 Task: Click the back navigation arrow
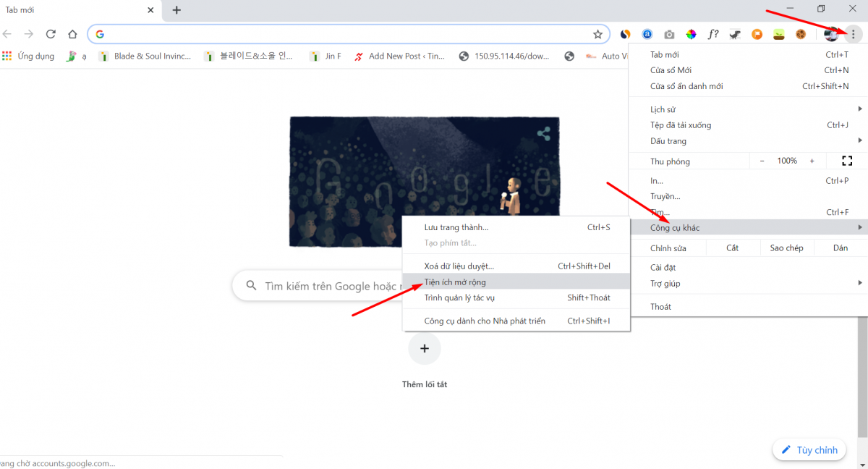coord(7,34)
